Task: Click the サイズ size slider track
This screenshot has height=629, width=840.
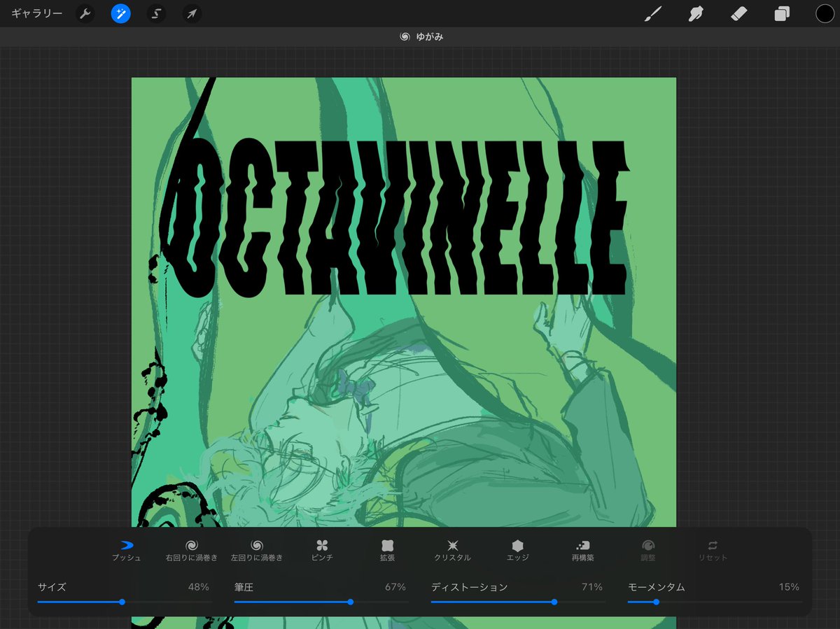Action: tap(123, 602)
